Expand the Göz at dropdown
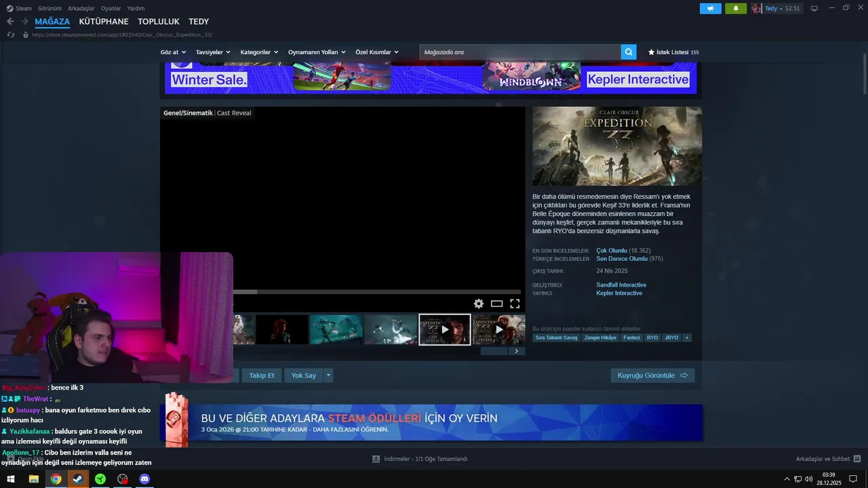The height and width of the screenshot is (488, 868). click(x=173, y=52)
